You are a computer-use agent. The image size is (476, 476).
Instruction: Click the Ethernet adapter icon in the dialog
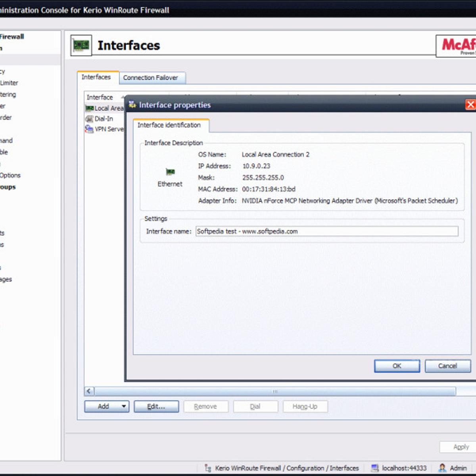pos(170,172)
